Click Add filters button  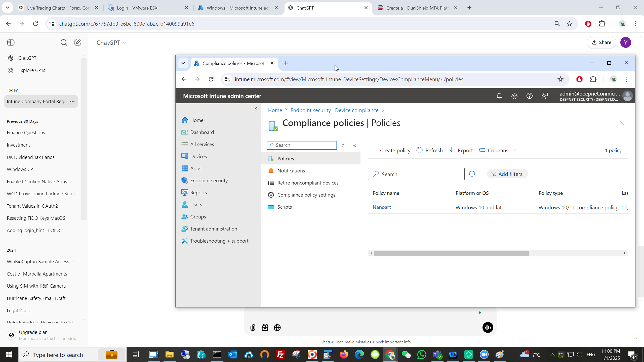click(507, 174)
